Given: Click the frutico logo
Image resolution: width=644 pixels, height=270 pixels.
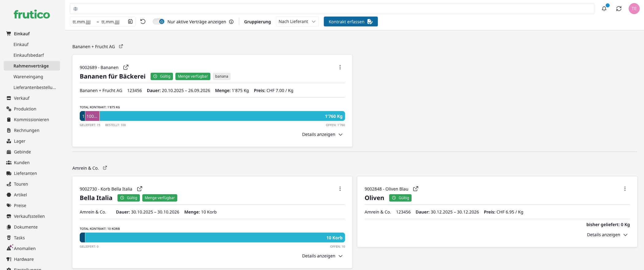Looking at the screenshot, I should [32, 14].
